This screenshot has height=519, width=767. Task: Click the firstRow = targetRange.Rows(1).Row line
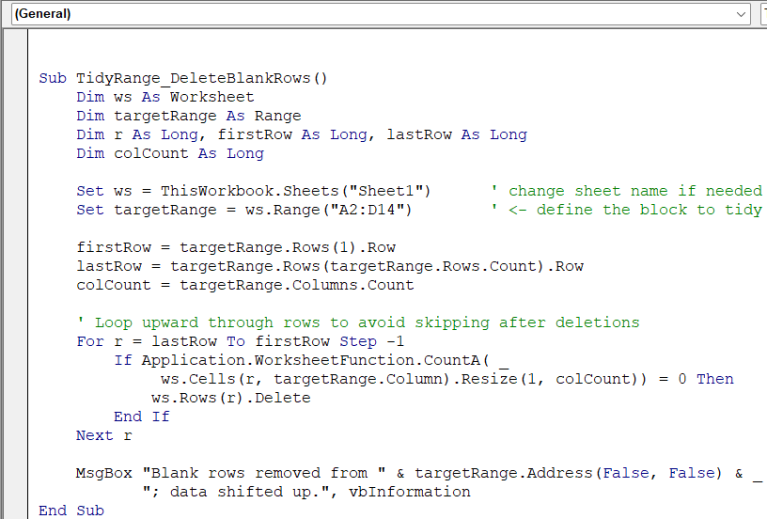236,248
